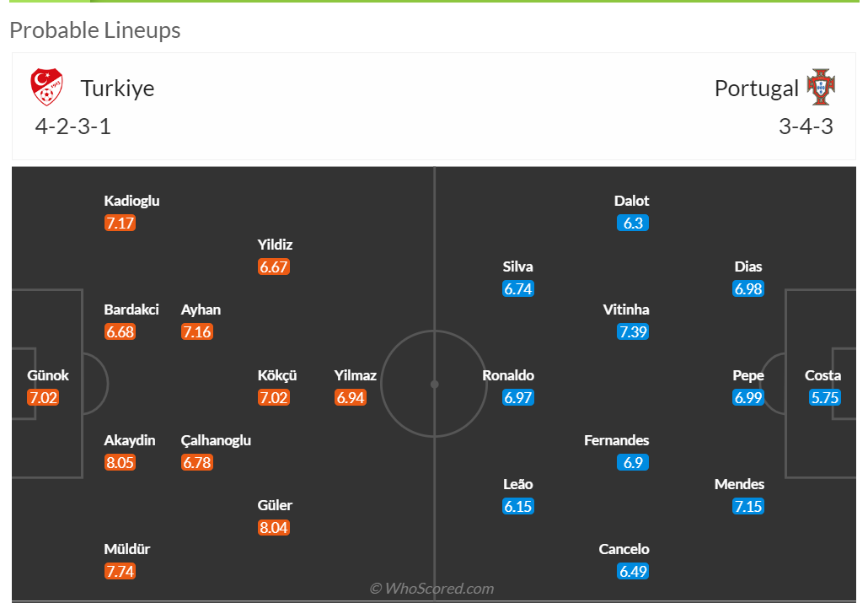This screenshot has width=868, height=603.
Task: Select Çalhanoglu's player name
Action: [216, 441]
